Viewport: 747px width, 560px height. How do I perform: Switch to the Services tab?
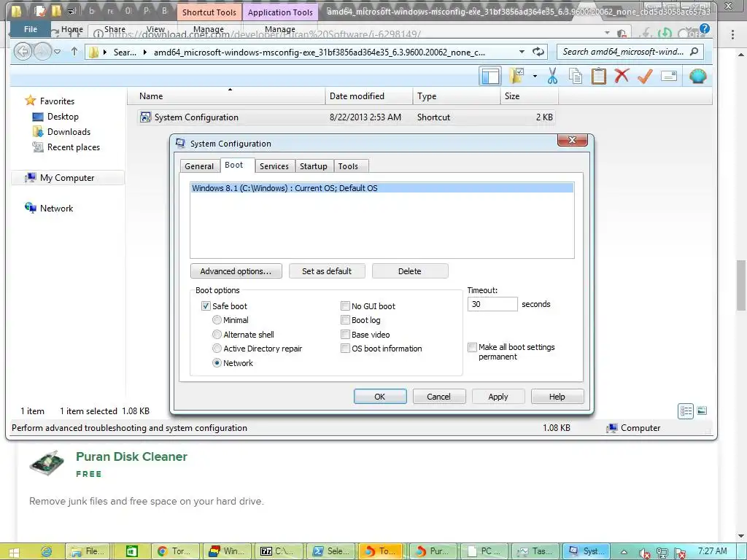pos(274,166)
